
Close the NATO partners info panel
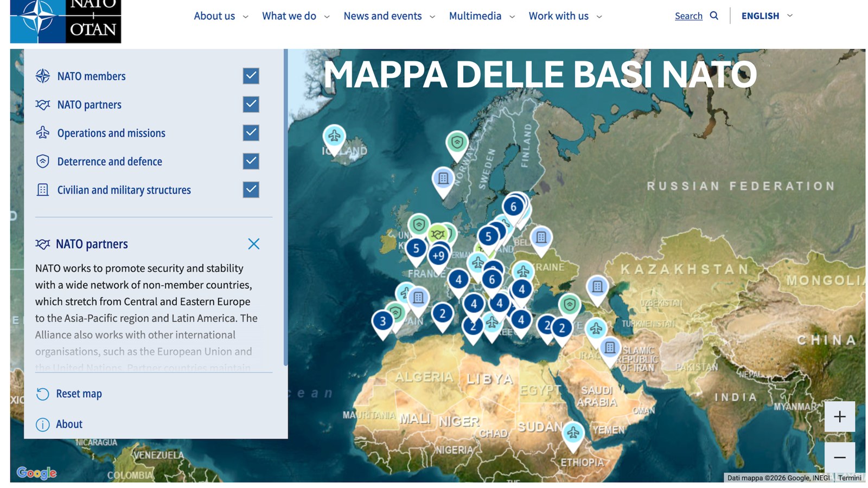pos(253,244)
